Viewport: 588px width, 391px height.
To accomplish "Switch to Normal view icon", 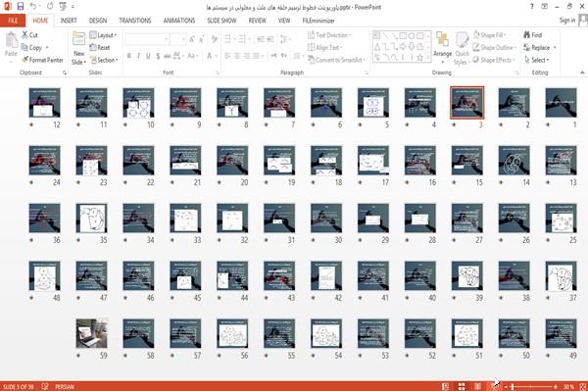I will (445, 386).
